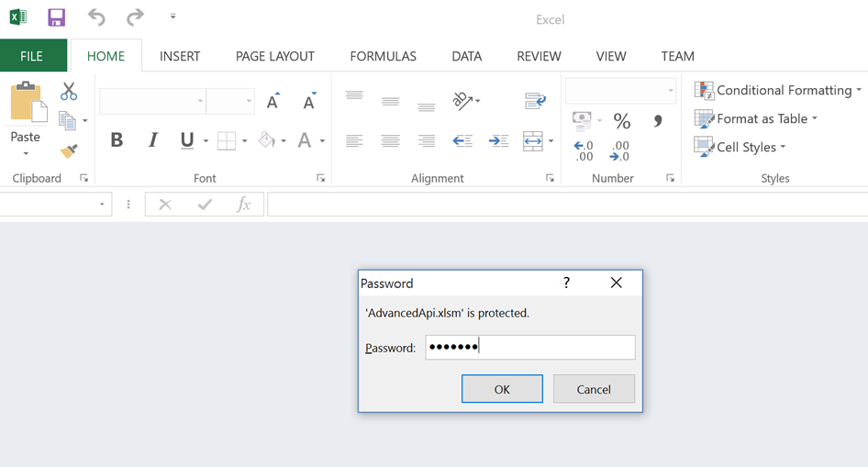Click the Undo arrow icon
868x467 pixels.
[x=96, y=17]
